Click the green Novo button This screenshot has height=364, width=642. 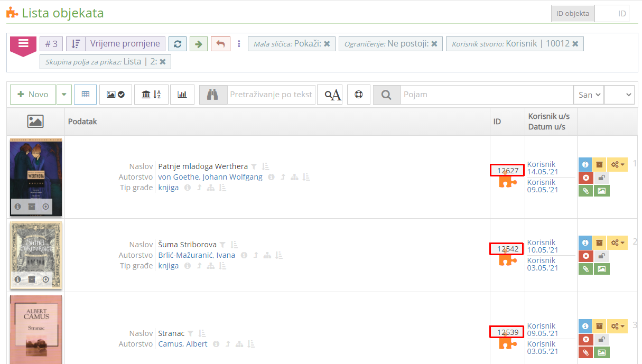point(33,95)
